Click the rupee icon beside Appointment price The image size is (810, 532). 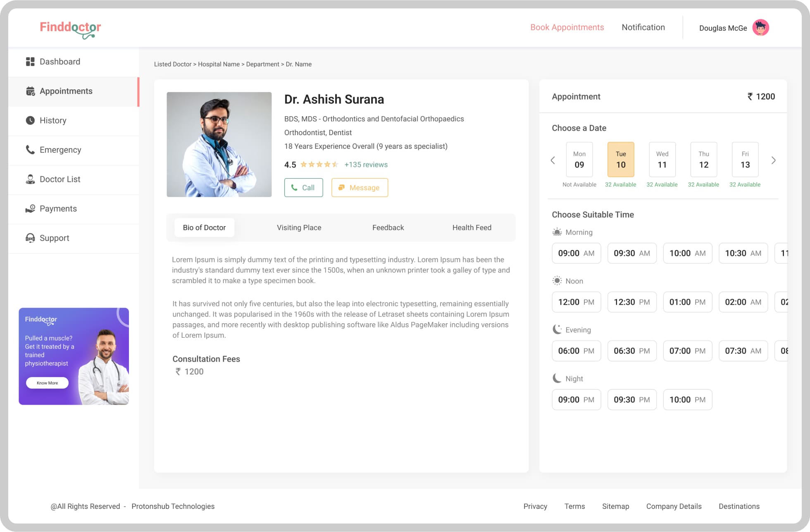coord(750,97)
